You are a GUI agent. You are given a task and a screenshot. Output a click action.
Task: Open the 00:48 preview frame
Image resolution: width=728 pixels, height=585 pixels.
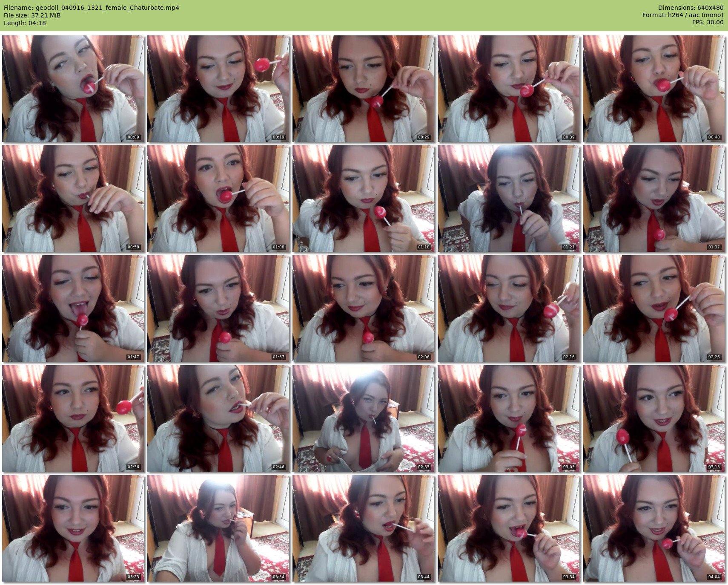[x=654, y=89]
